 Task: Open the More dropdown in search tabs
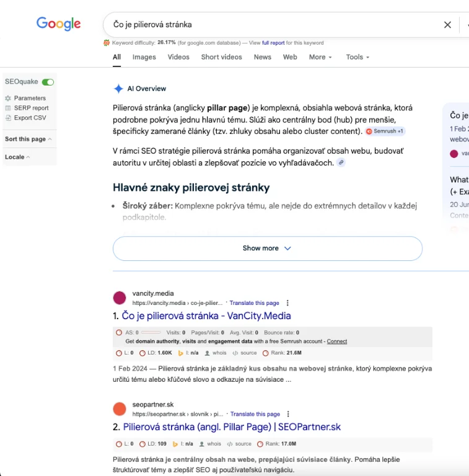(320, 57)
